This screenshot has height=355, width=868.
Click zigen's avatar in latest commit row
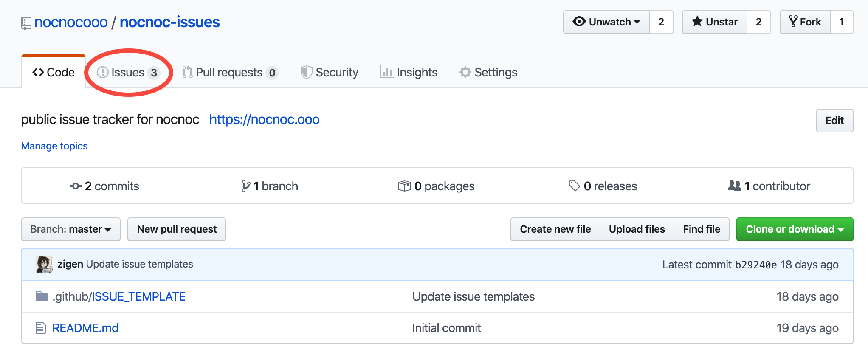click(44, 264)
